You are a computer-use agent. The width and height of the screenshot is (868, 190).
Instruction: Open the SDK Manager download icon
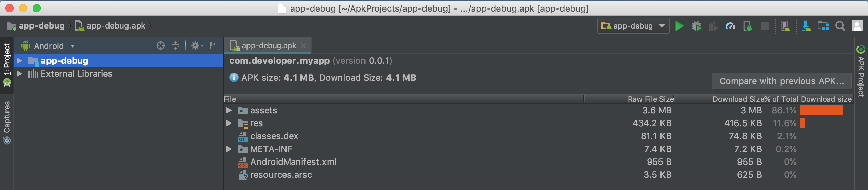(x=806, y=26)
